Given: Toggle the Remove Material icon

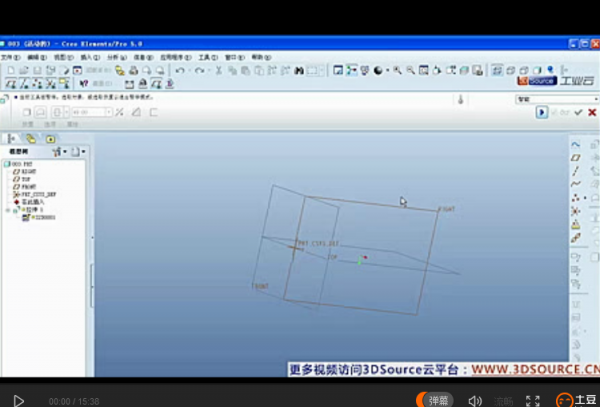Looking at the screenshot, I should click(137, 112).
